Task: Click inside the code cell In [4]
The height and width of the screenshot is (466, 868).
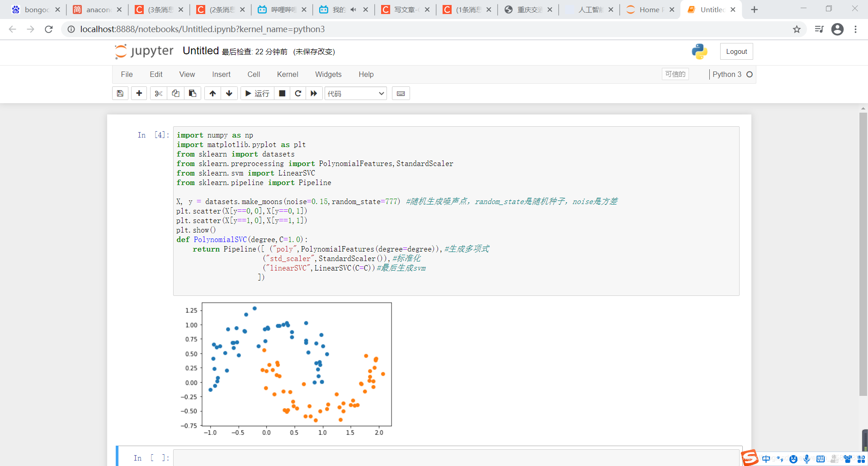Action: pos(456,211)
